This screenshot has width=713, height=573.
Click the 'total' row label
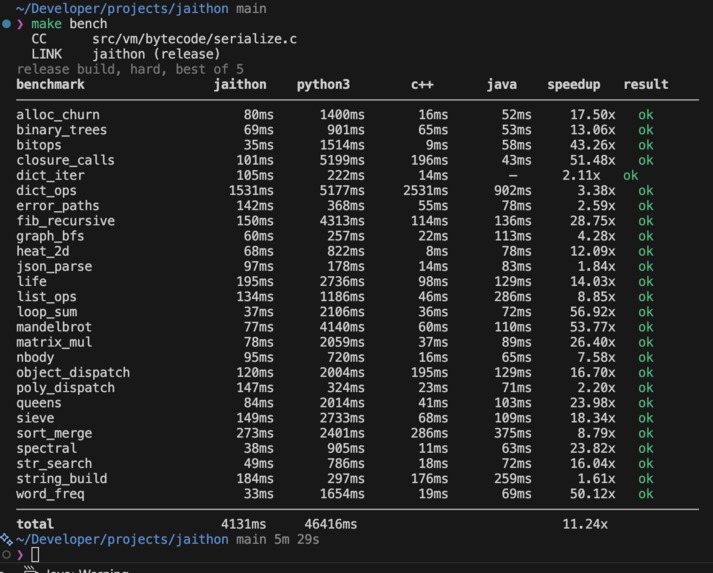pyautogui.click(x=35, y=524)
